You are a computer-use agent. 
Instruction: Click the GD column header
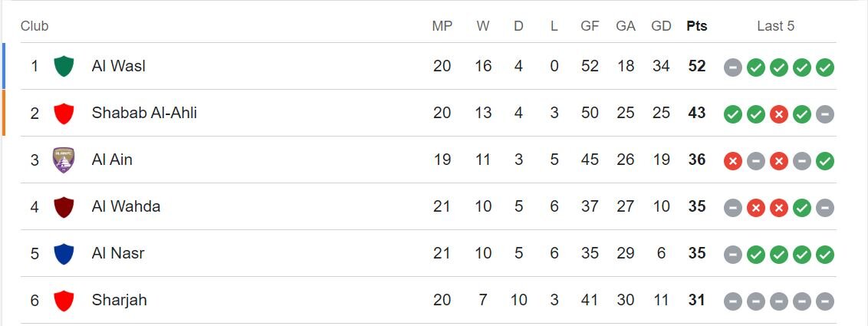pyautogui.click(x=661, y=26)
